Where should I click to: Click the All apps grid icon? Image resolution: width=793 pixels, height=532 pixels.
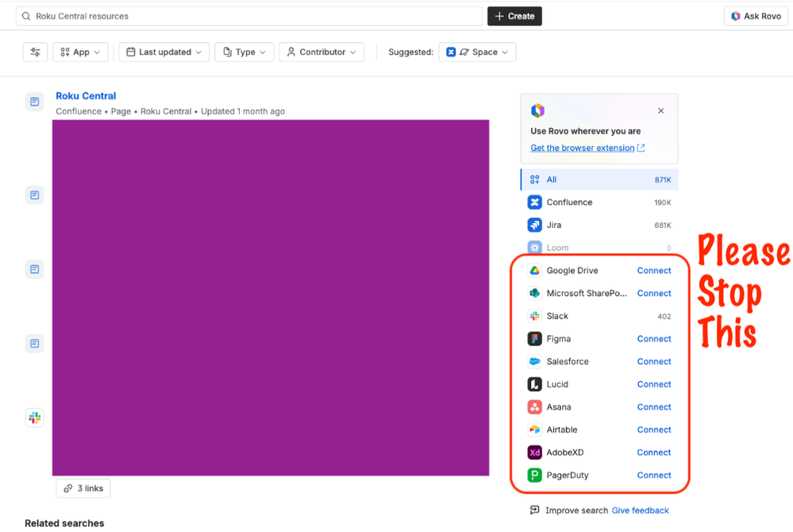tap(534, 179)
